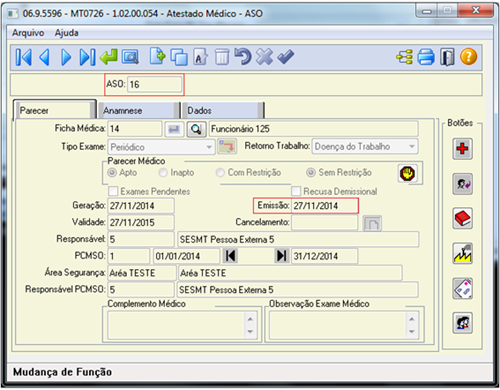Screen dimensions: 500x390
Task: Click the stop hand icon in Parecer Médico
Action: [x=408, y=174]
